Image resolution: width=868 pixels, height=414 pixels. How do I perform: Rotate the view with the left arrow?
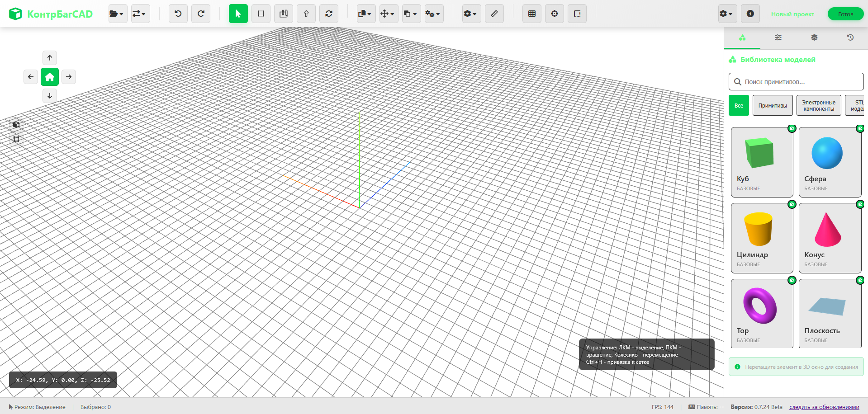31,77
